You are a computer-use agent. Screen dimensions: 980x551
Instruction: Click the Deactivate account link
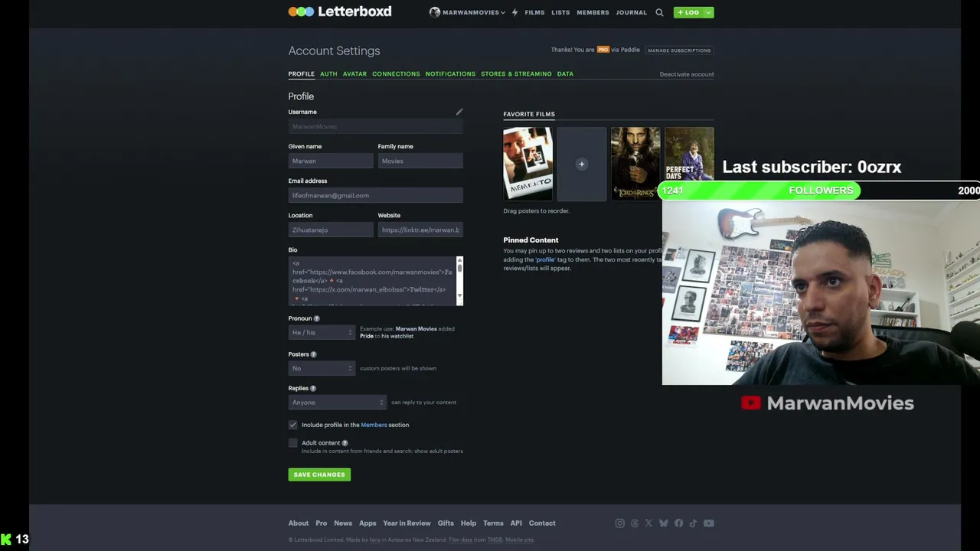(687, 74)
